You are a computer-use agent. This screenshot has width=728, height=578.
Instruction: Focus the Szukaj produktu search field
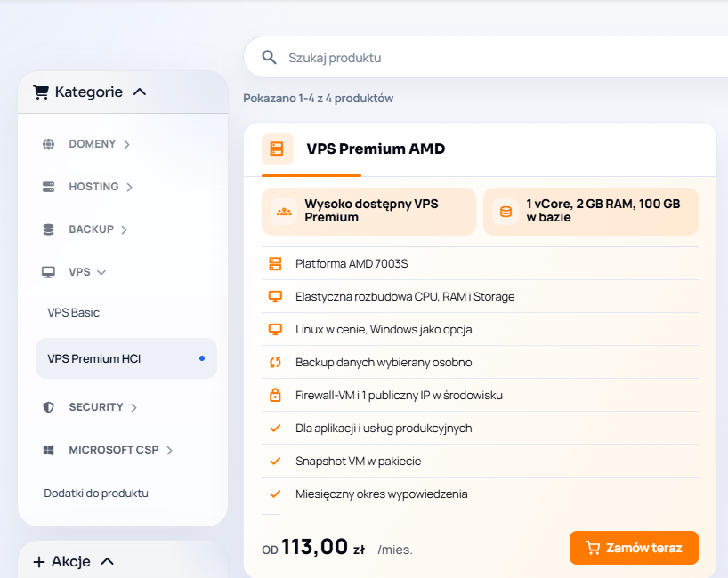486,58
